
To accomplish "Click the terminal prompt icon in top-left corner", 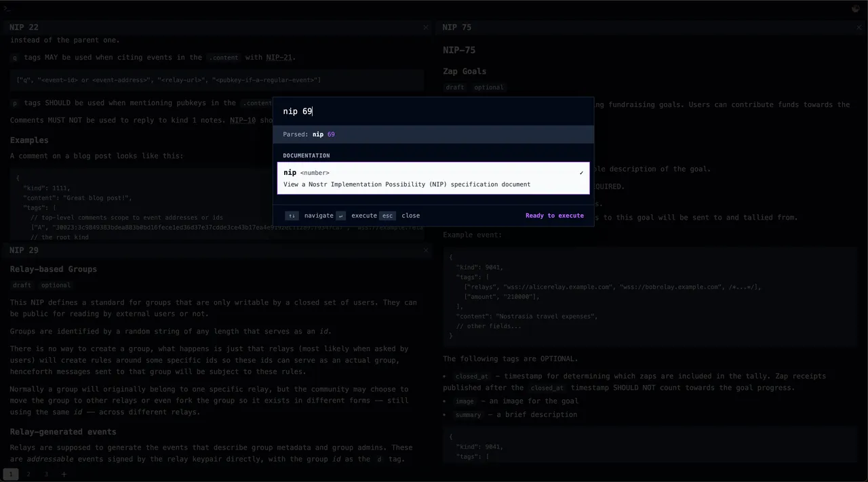I will [7, 8].
